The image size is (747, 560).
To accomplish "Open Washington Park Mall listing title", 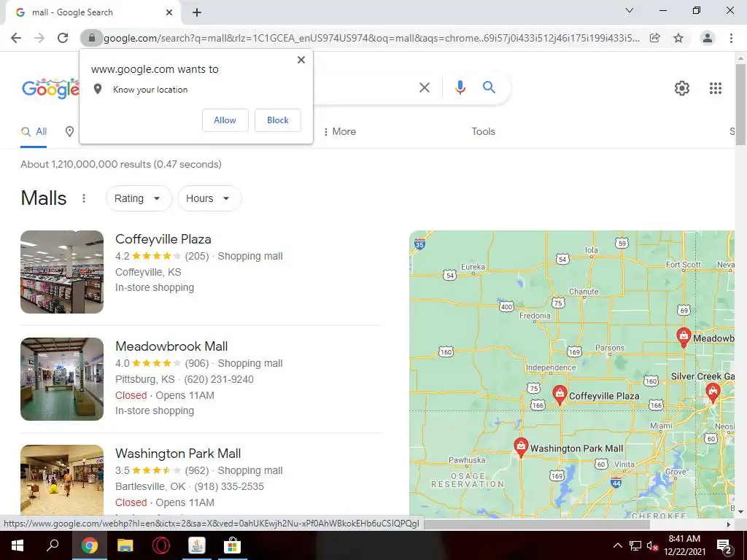I will [178, 454].
